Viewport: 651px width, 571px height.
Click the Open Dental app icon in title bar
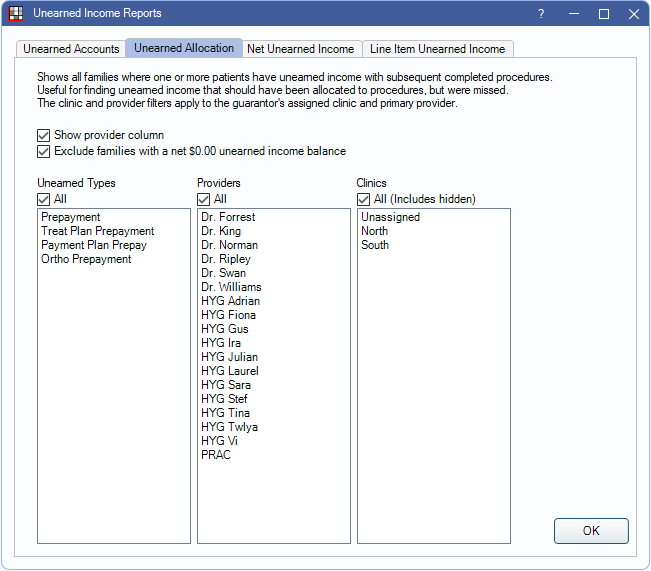[x=16, y=14]
